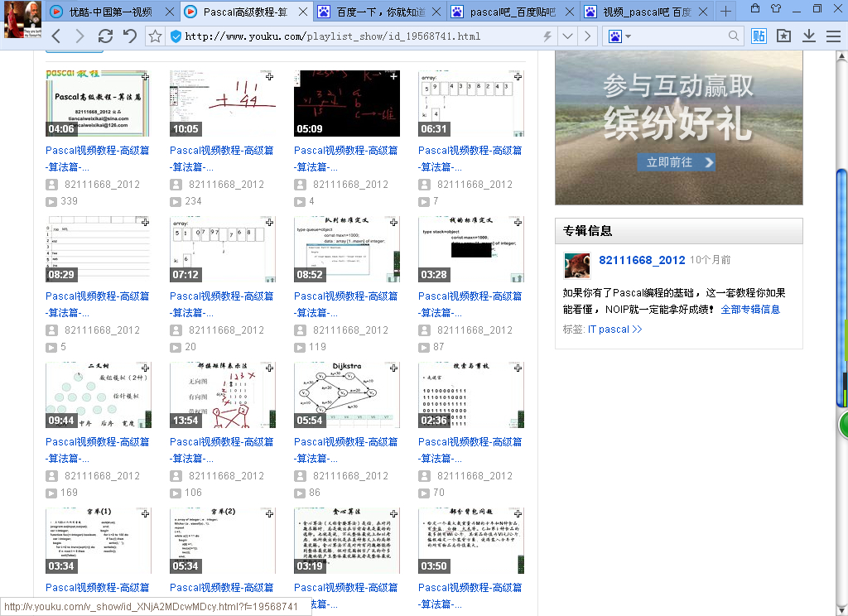Go forward to the next page
The width and height of the screenshot is (848, 616).
pos(80,36)
